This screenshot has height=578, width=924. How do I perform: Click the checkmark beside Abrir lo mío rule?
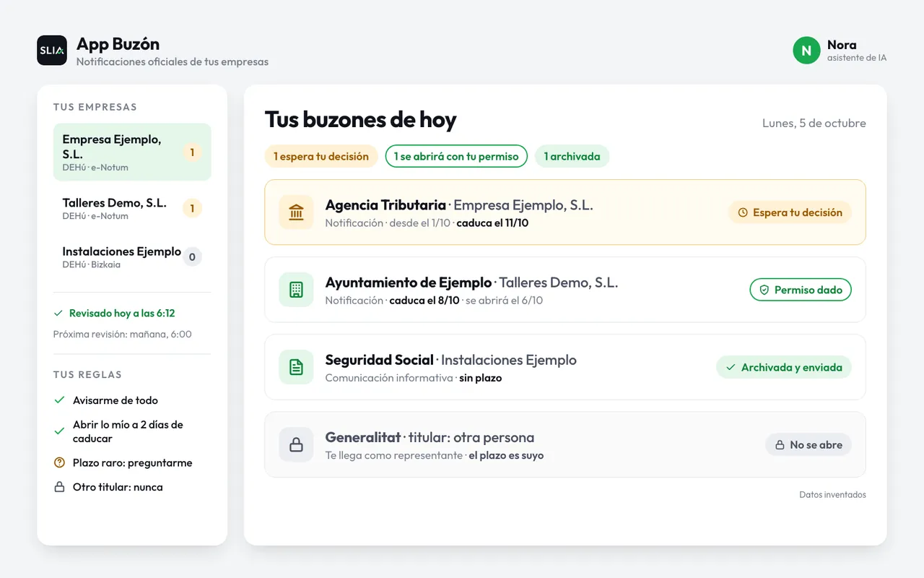[59, 431]
